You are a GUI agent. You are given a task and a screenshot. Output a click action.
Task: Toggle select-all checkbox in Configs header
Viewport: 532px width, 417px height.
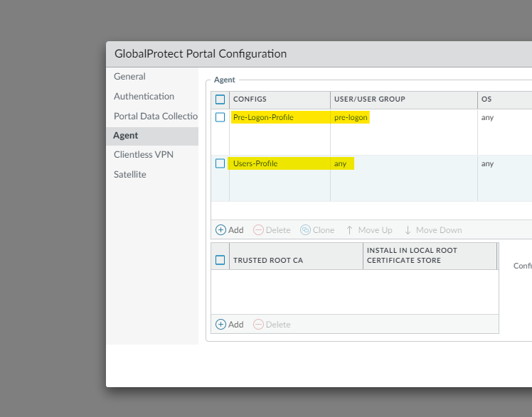(x=220, y=99)
